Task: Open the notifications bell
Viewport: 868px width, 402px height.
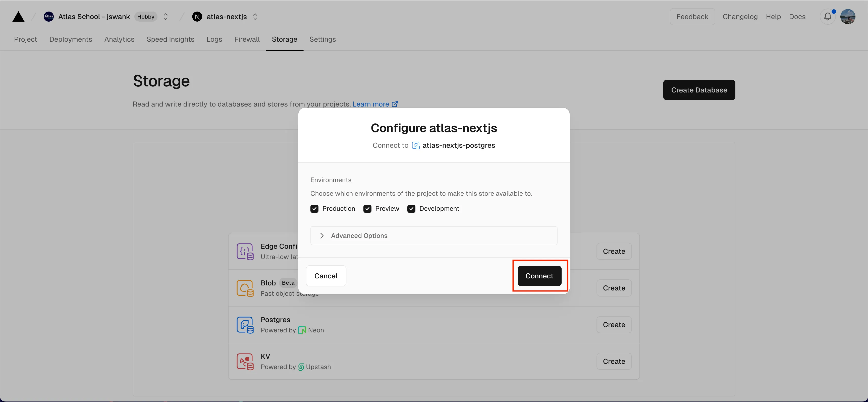Action: pos(828,17)
